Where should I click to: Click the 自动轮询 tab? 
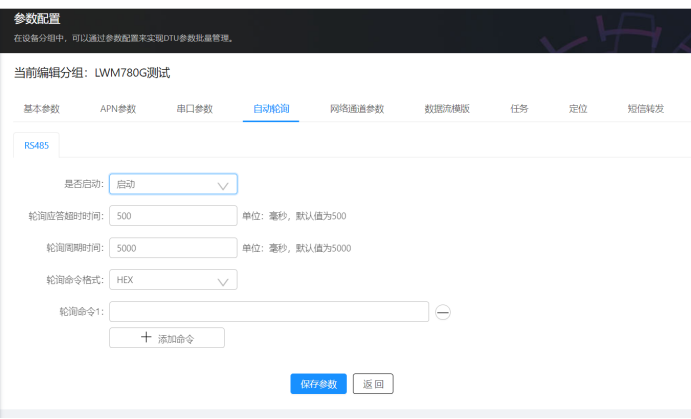click(x=270, y=108)
